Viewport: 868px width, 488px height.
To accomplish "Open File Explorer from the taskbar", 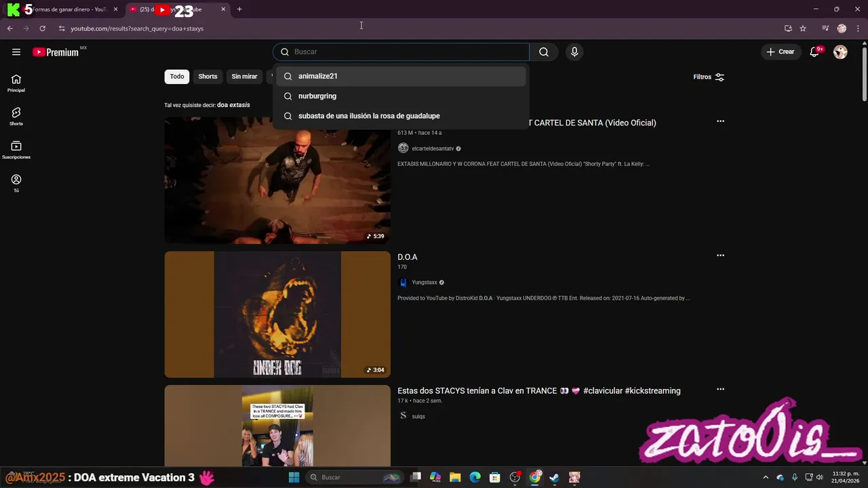I will coord(455,477).
